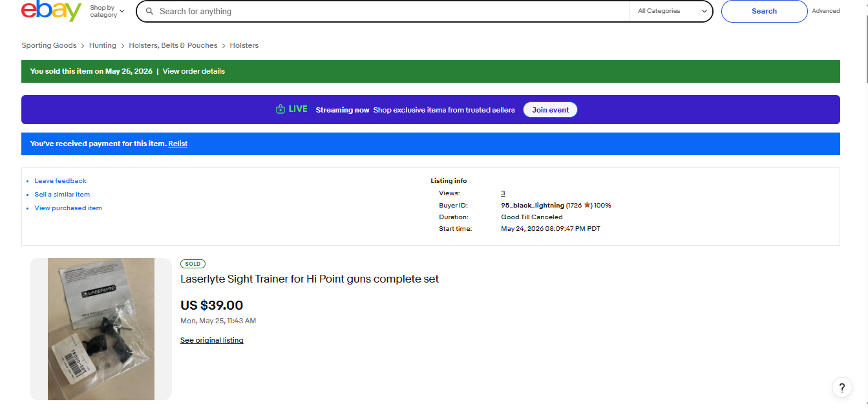Screen dimensions: 868x408
Task: Click the search magnifier icon
Action: tap(149, 11)
